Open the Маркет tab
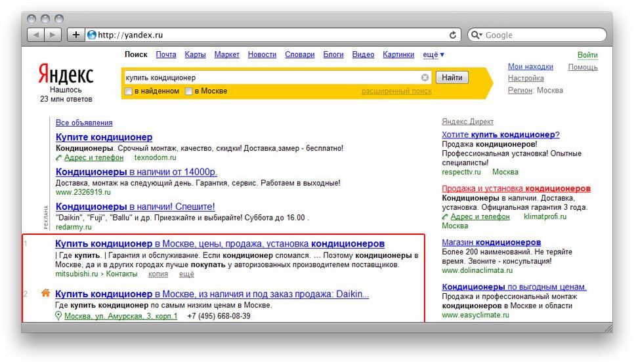The width and height of the screenshot is (634, 364). [x=227, y=54]
